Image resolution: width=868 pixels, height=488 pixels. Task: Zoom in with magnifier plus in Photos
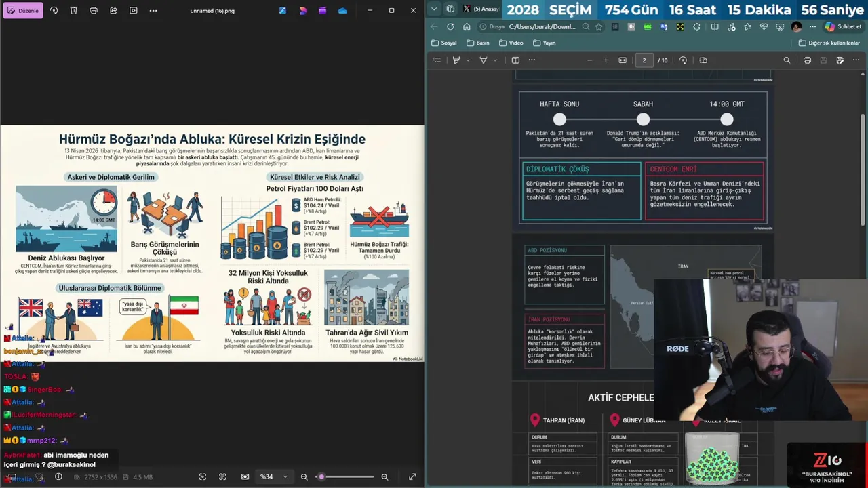[x=384, y=476]
